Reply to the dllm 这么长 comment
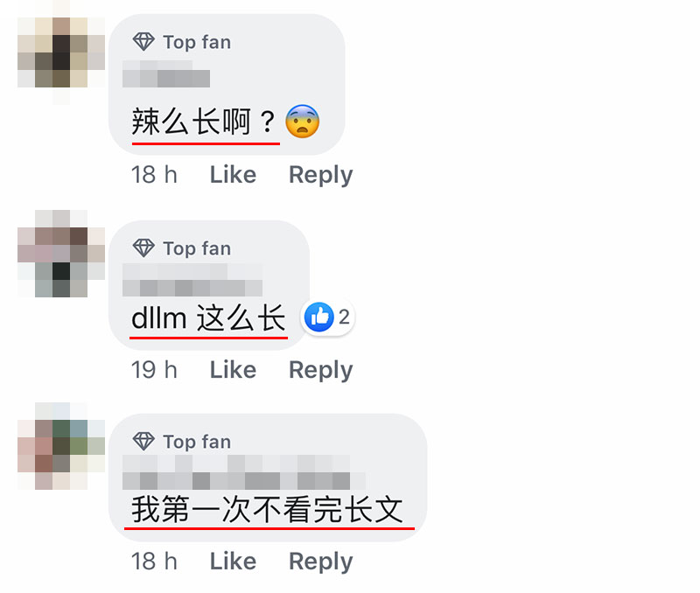Viewport: 700px width, 593px height. click(x=320, y=370)
